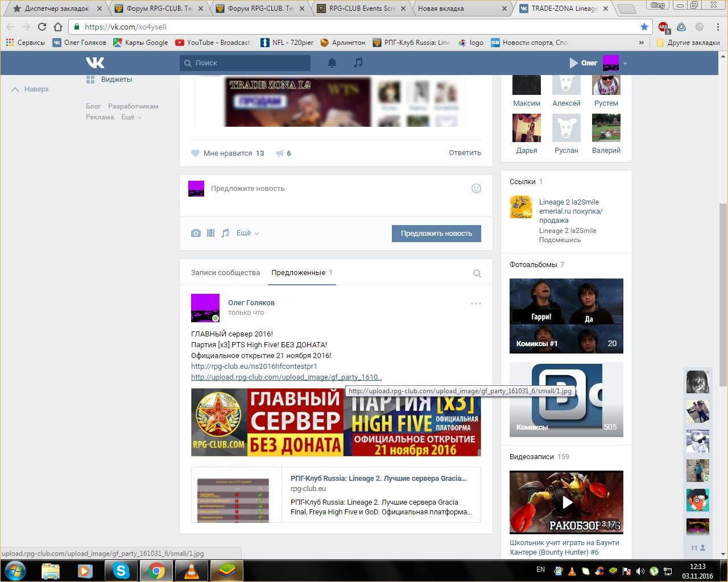Open the post options three-dots menu
728x582 pixels.
[x=476, y=304]
